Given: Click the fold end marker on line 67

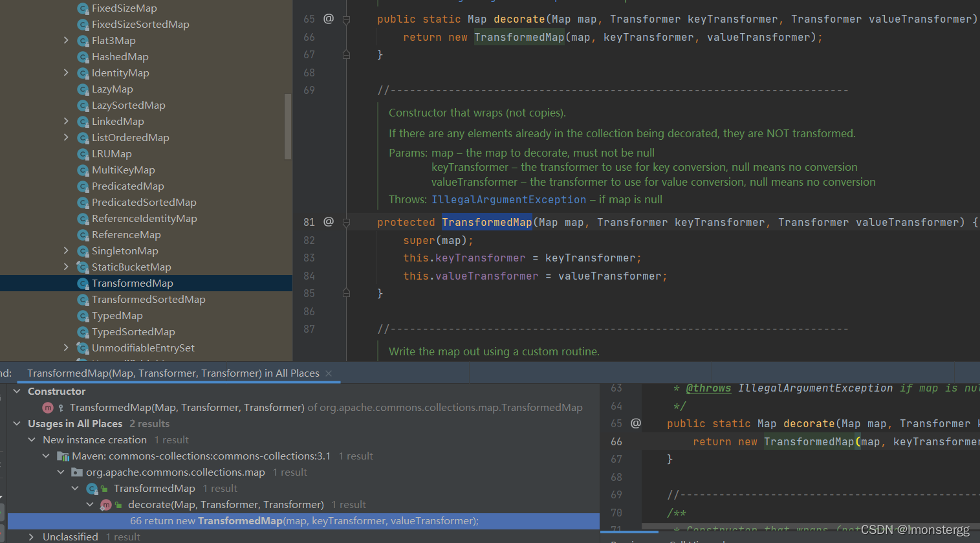Looking at the screenshot, I should 346,55.
